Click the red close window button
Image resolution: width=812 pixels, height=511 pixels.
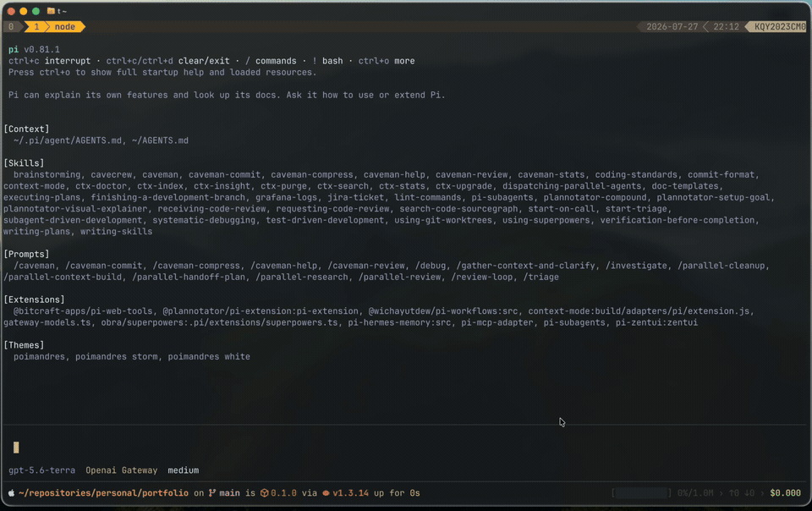coord(11,11)
